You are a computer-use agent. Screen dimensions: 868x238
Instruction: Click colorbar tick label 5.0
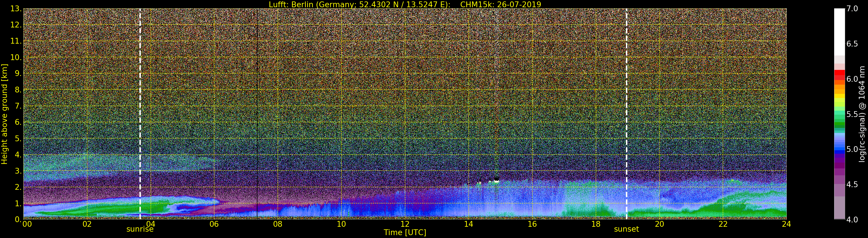pyautogui.click(x=852, y=149)
